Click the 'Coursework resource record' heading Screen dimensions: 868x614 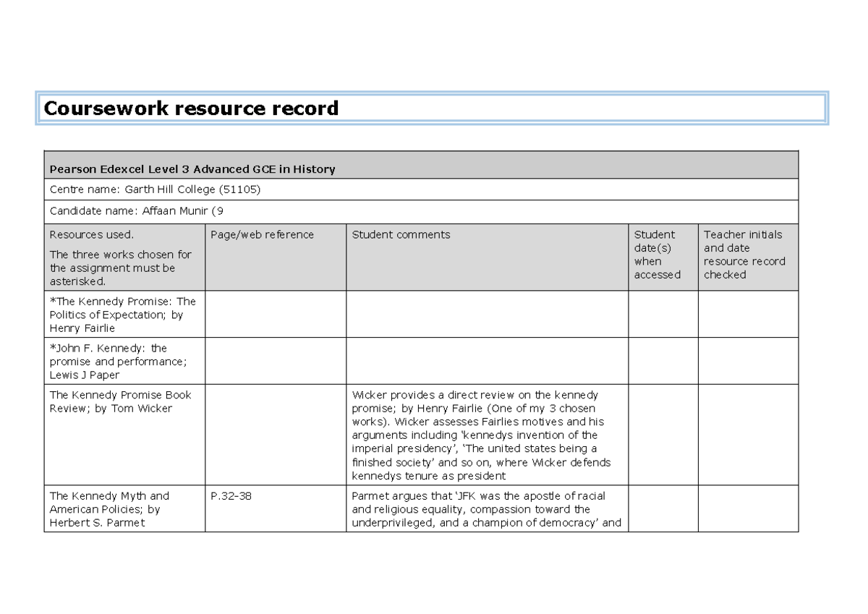pyautogui.click(x=191, y=108)
